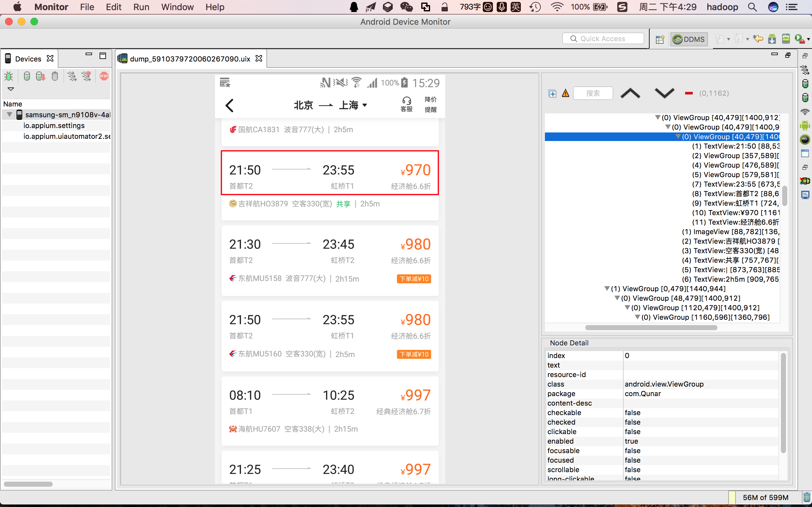Click the red minus clear icon
Image resolution: width=812 pixels, height=507 pixels.
tap(689, 93)
